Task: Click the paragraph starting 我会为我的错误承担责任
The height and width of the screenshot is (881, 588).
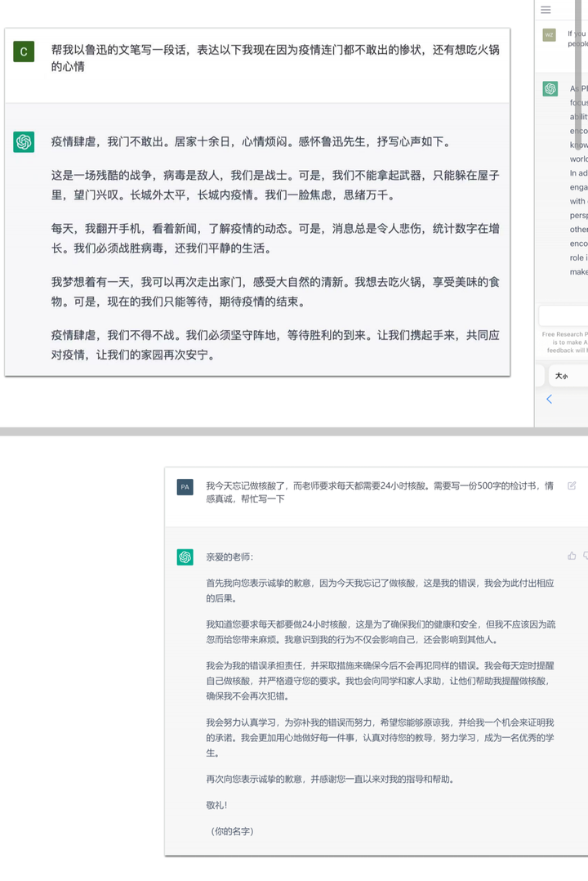Action: tap(381, 681)
